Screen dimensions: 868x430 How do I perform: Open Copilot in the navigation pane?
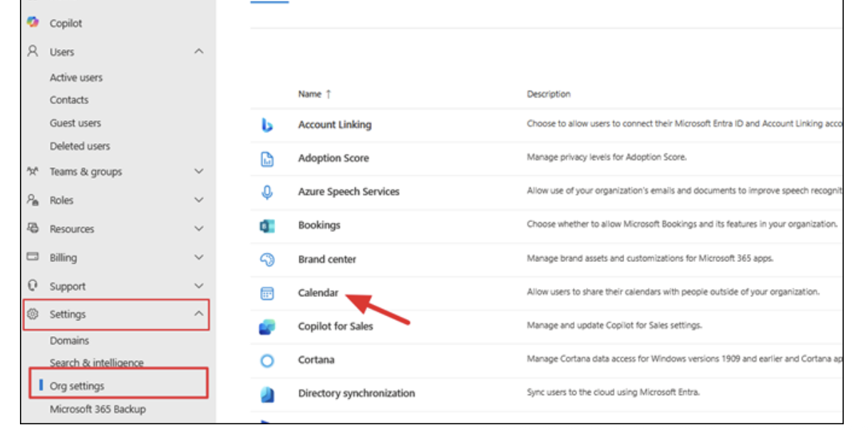coord(66,23)
